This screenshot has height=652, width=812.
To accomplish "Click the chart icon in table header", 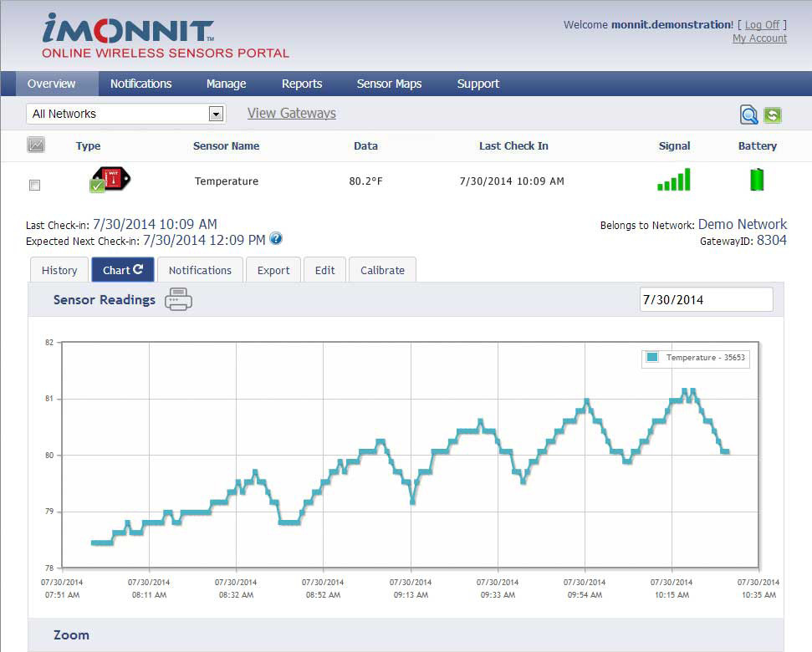I will tap(36, 145).
